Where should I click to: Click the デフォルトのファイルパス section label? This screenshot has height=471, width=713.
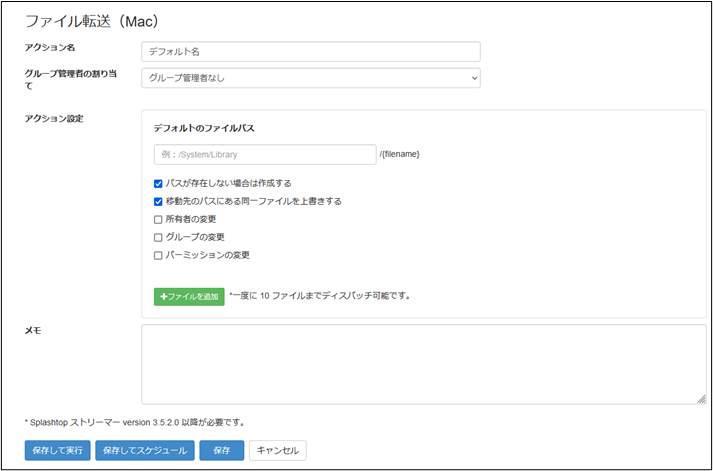(x=204, y=129)
